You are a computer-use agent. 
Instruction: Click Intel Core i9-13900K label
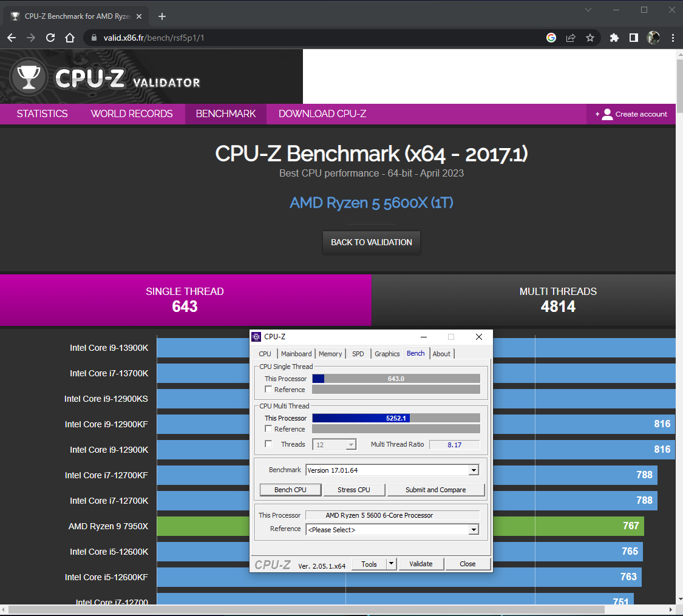(x=109, y=348)
